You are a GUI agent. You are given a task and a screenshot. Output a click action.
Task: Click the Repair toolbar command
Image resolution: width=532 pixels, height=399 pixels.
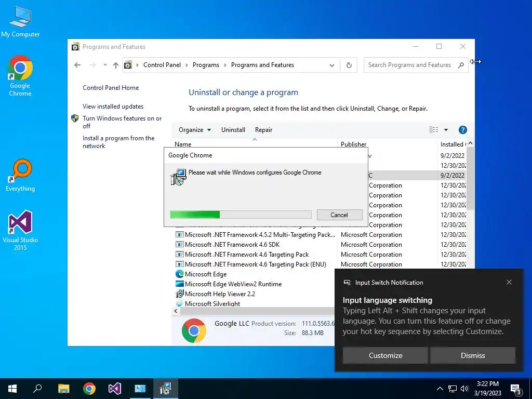click(x=263, y=130)
